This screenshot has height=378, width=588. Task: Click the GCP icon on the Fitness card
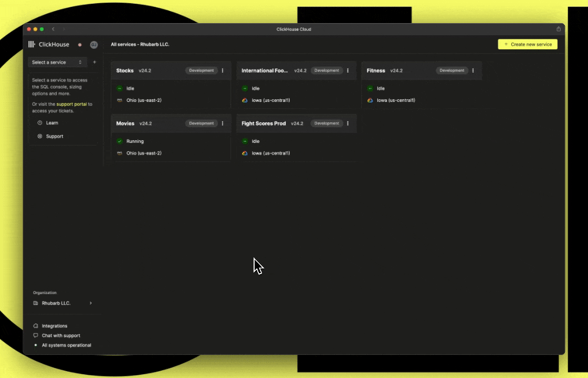pyautogui.click(x=370, y=100)
